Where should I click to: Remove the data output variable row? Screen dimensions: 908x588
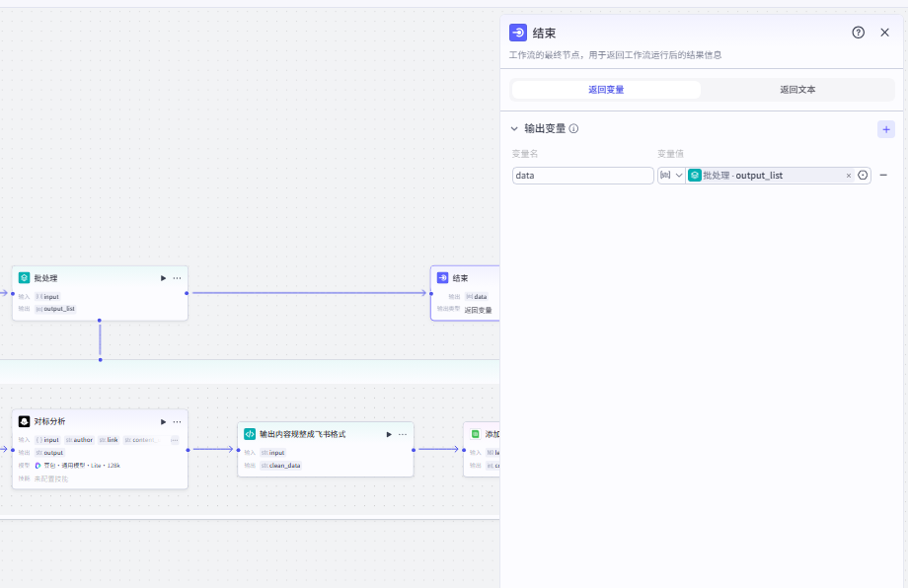(x=883, y=175)
